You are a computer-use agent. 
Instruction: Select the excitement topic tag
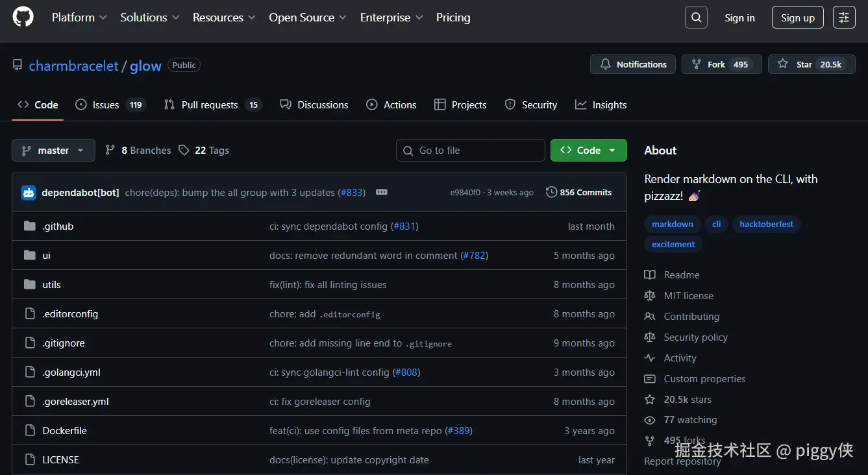point(673,245)
